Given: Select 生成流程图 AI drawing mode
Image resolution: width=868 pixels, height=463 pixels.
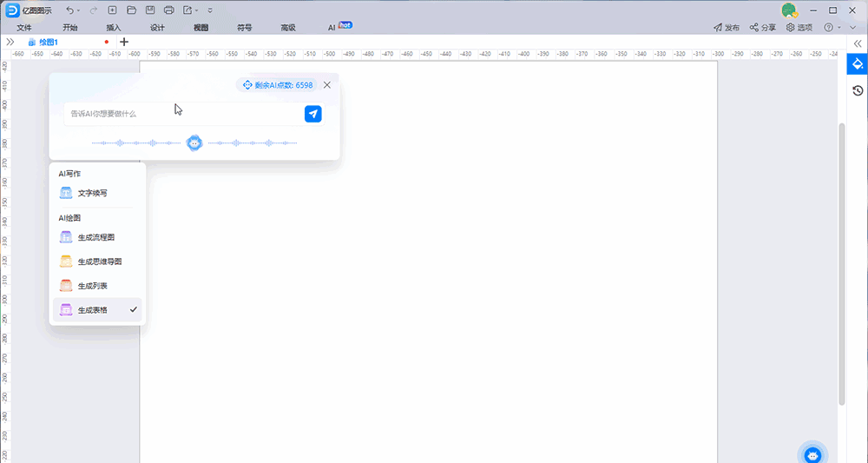Looking at the screenshot, I should [95, 237].
